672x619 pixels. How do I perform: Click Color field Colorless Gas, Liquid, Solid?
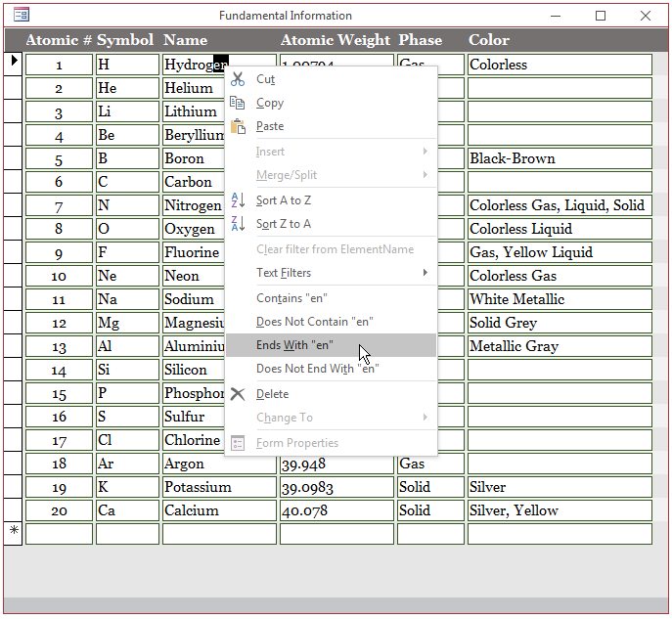click(x=560, y=205)
